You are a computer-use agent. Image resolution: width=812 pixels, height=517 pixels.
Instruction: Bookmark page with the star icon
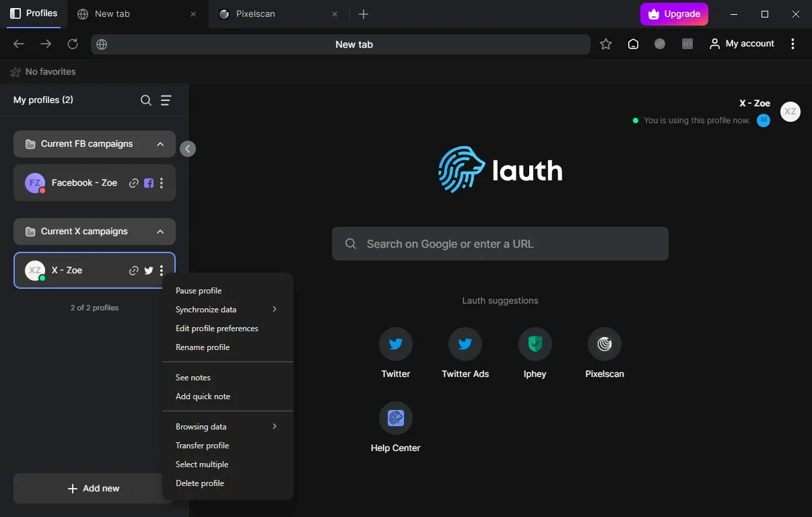pyautogui.click(x=606, y=44)
